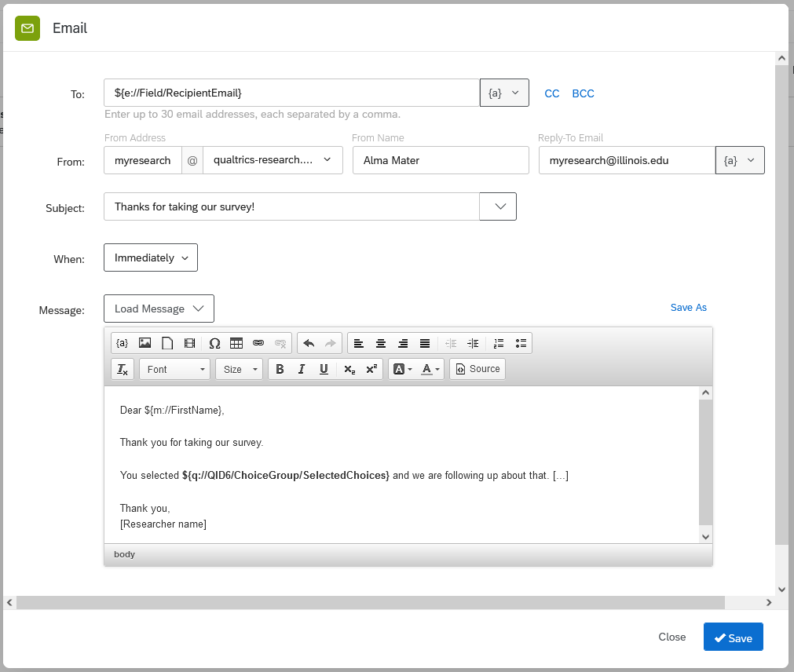Insert a bulleted list
This screenshot has height=672, width=794.
[521, 343]
